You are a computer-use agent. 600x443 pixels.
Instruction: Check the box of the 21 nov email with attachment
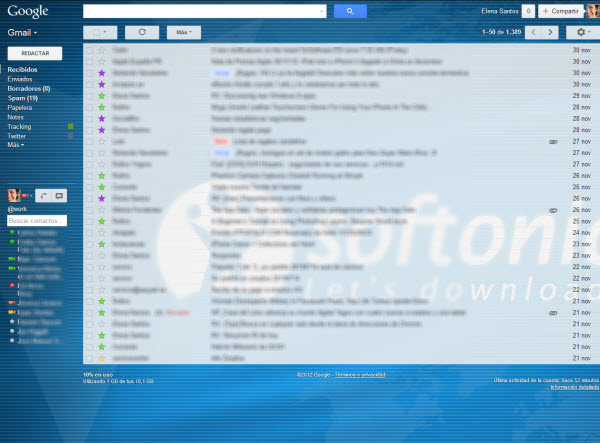coord(90,313)
